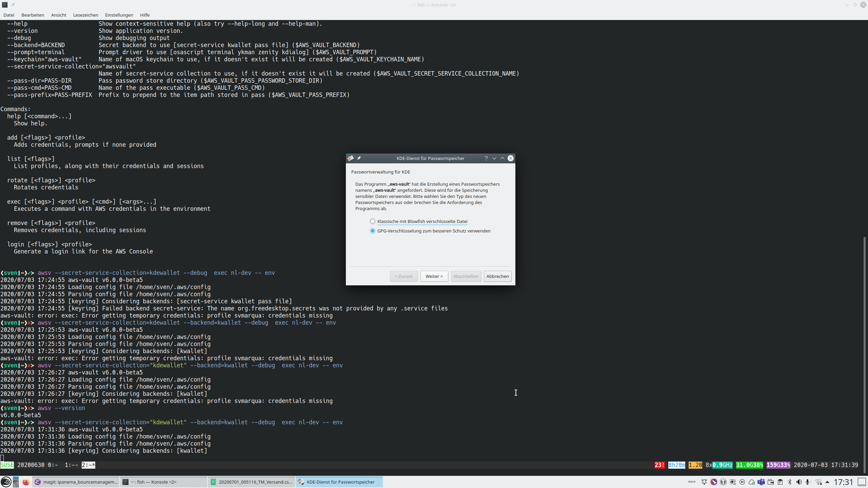Click the Weiter button in the dialog
The width and height of the screenshot is (868, 488).
pos(434,276)
